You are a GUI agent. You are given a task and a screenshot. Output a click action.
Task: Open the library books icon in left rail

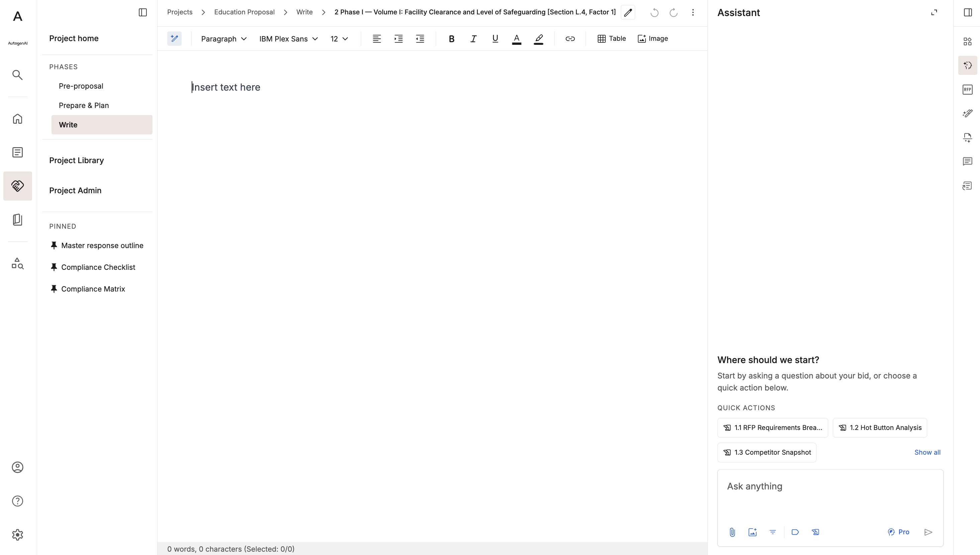(x=17, y=220)
